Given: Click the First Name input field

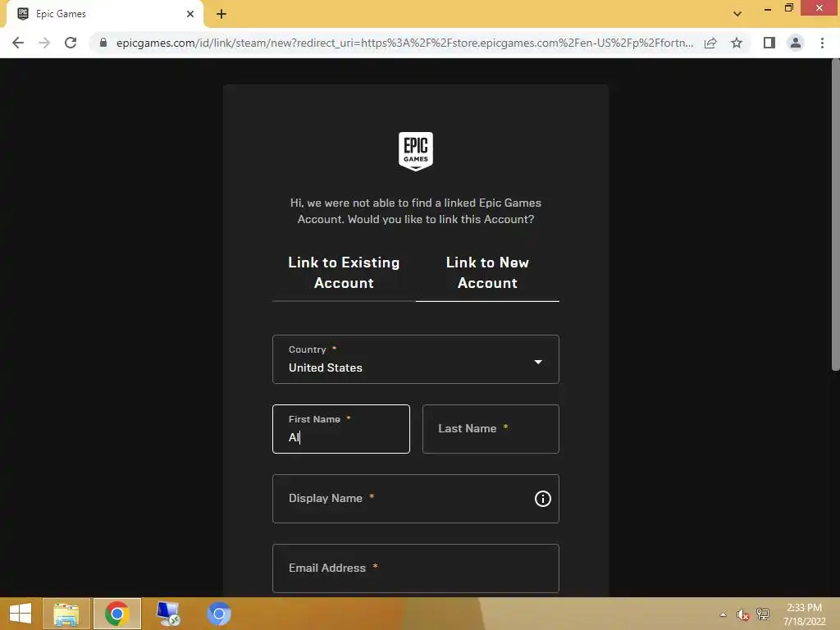Looking at the screenshot, I should pos(341,429).
